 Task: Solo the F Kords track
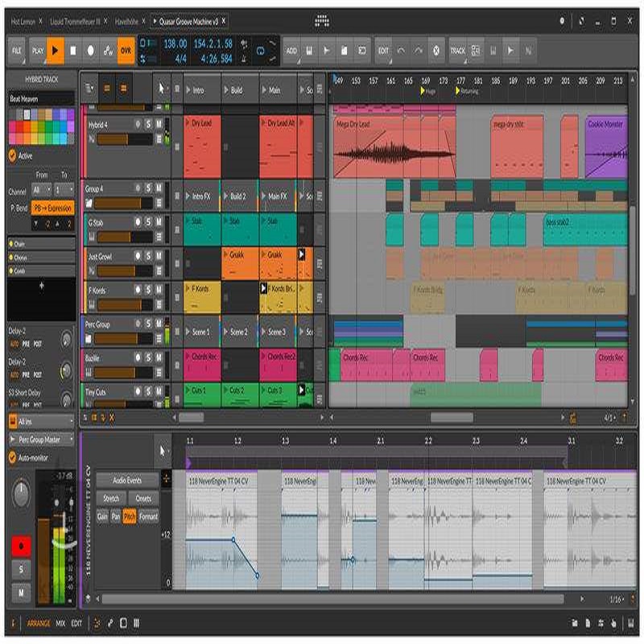148,289
